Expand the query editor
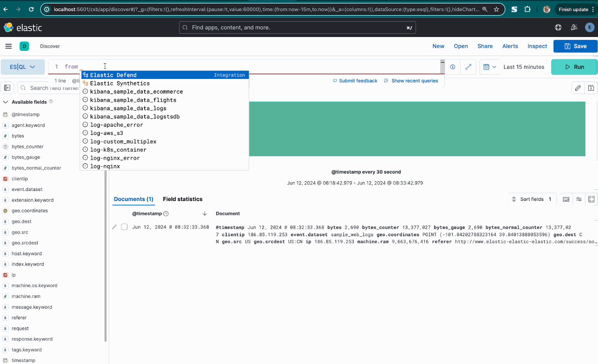Viewport: 598px width, 364px height. click(468, 67)
